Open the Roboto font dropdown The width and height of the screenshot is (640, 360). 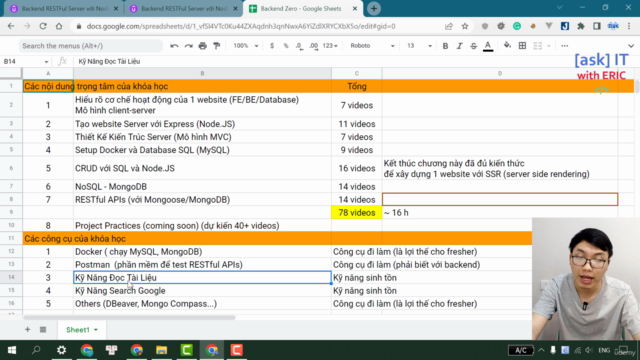(372, 46)
